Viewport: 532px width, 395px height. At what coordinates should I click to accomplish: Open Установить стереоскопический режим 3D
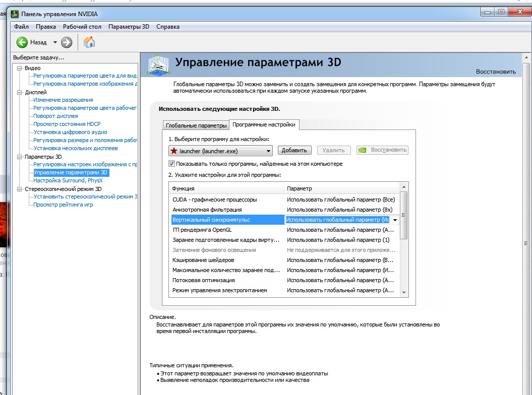pos(85,196)
